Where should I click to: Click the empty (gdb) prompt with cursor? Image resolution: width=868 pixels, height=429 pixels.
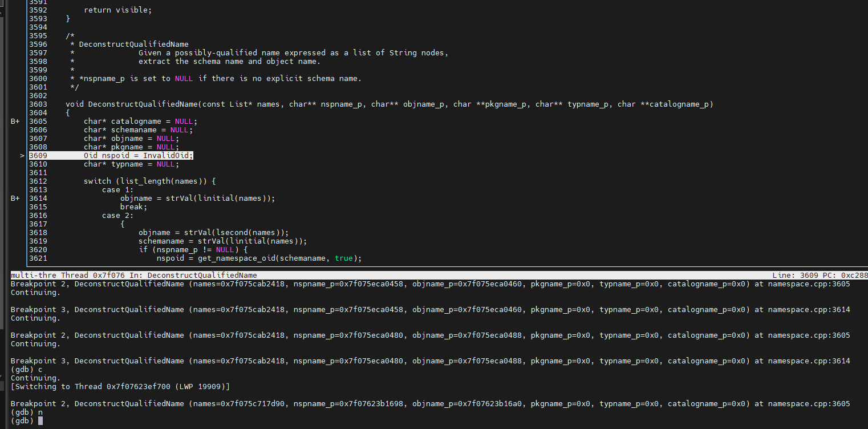[x=27, y=421]
